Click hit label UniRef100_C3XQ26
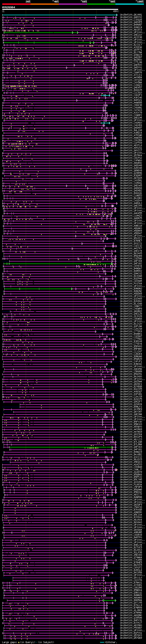The image size is (146, 644). click(131, 20)
